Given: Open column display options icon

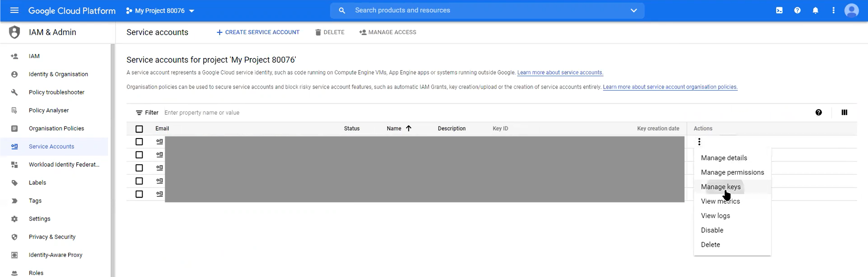Looking at the screenshot, I should 844,113.
